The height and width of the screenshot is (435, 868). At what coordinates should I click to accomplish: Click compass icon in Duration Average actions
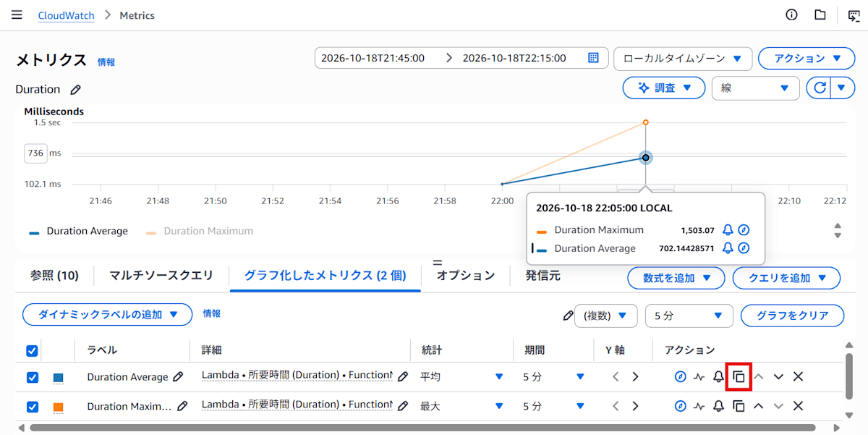[x=680, y=376]
